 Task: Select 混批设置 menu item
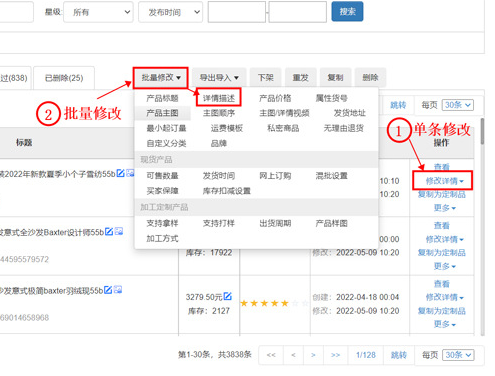[x=331, y=176]
